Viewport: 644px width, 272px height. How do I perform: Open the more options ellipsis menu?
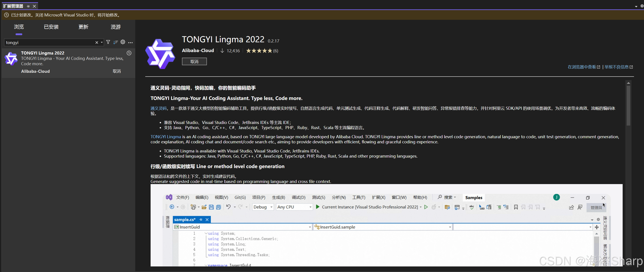130,43
